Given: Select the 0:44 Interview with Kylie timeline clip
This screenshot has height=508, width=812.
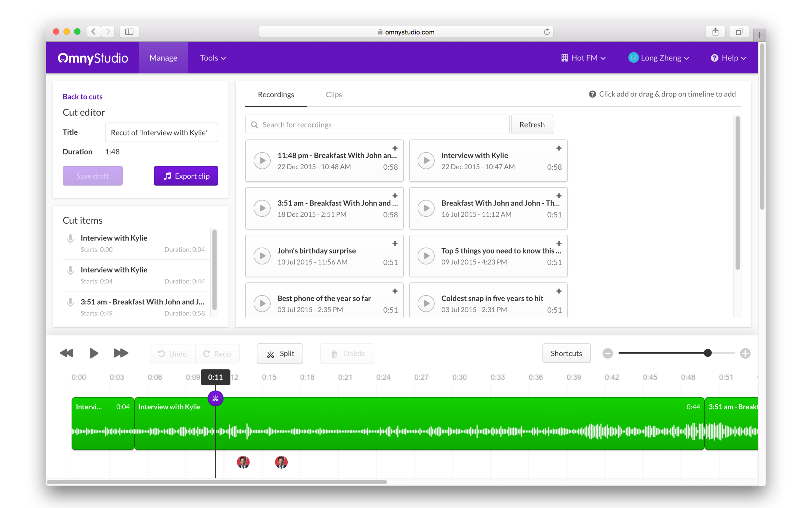Looking at the screenshot, I should (x=419, y=424).
